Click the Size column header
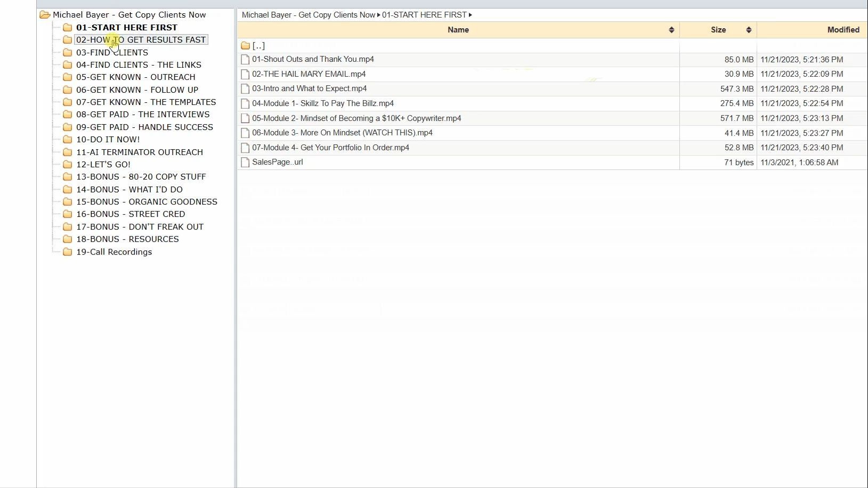The height and width of the screenshot is (488, 868). click(718, 30)
